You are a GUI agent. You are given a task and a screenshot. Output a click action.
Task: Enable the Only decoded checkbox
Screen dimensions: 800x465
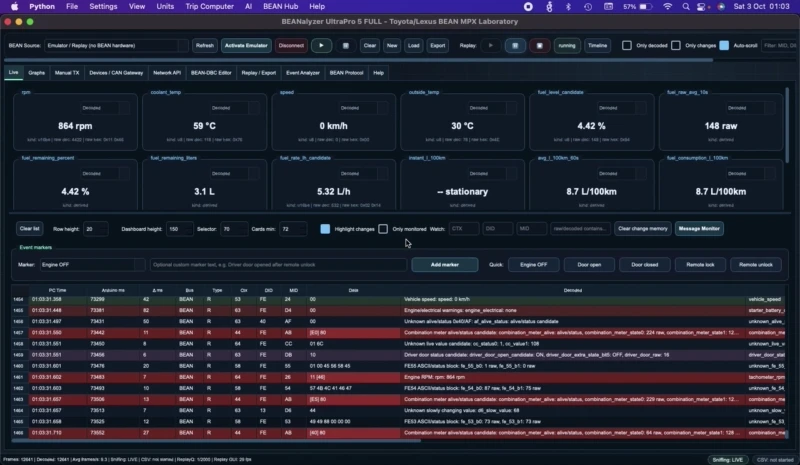coord(627,45)
